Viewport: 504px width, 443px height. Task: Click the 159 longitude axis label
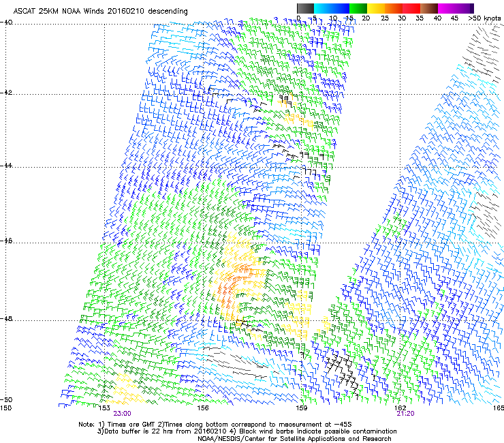[x=301, y=408]
